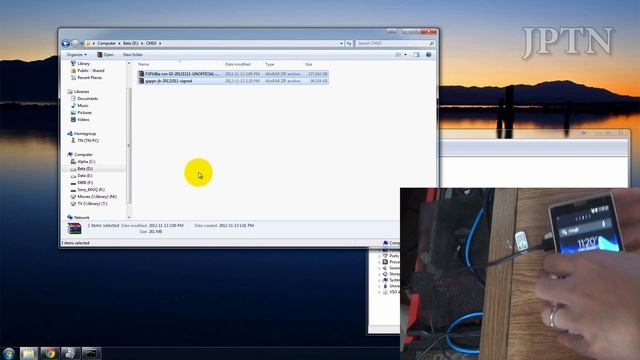Expand Universal Serial Bus node in Device Manager
Image resolution: width=640 pixels, height=360 pixels.
point(380,286)
